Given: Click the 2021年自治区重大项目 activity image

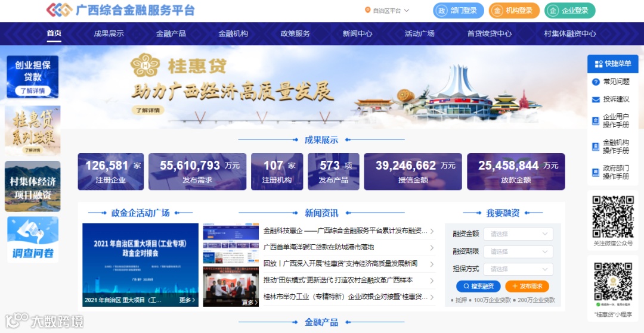Looking at the screenshot, I should tap(141, 265).
